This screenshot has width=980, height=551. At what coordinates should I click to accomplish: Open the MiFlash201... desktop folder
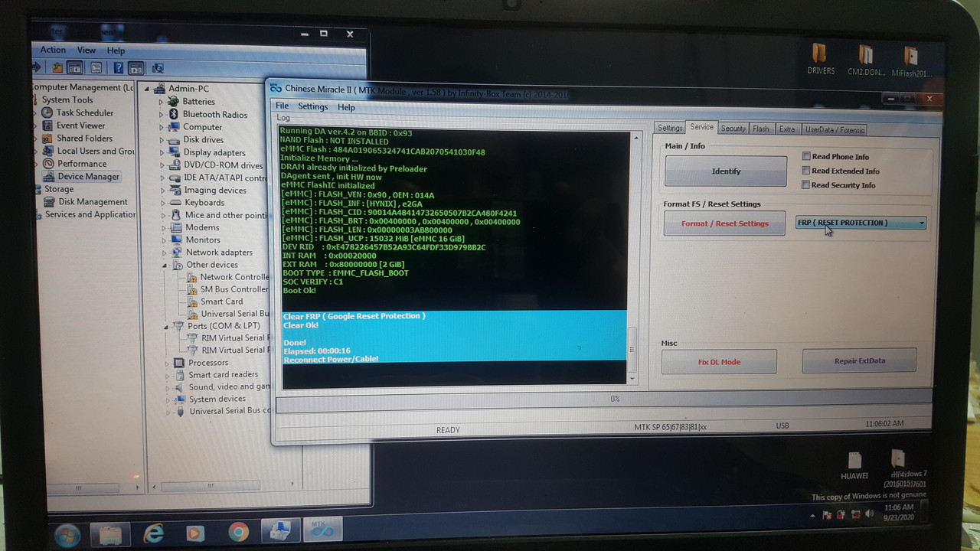point(910,60)
